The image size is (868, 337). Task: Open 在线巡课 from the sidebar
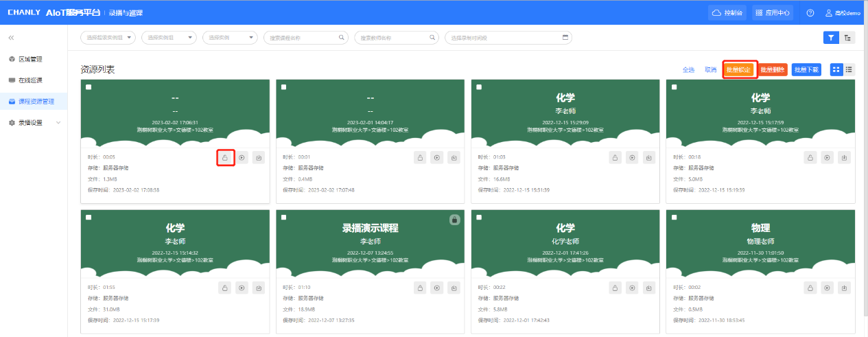point(30,80)
